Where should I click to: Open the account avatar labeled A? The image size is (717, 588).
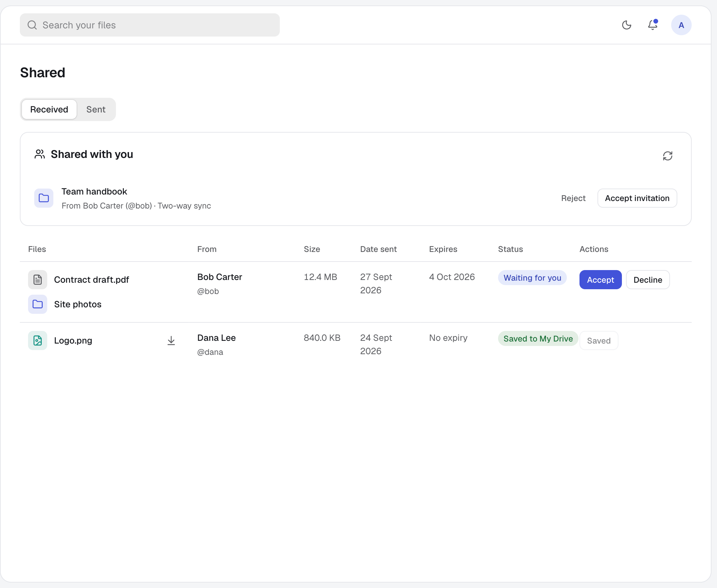point(681,25)
